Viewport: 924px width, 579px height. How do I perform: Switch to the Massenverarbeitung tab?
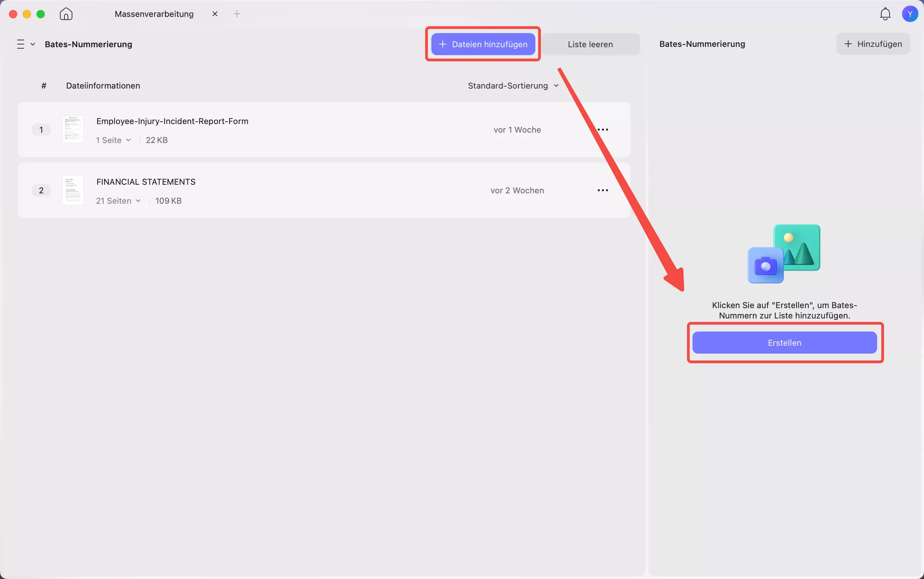(x=154, y=14)
